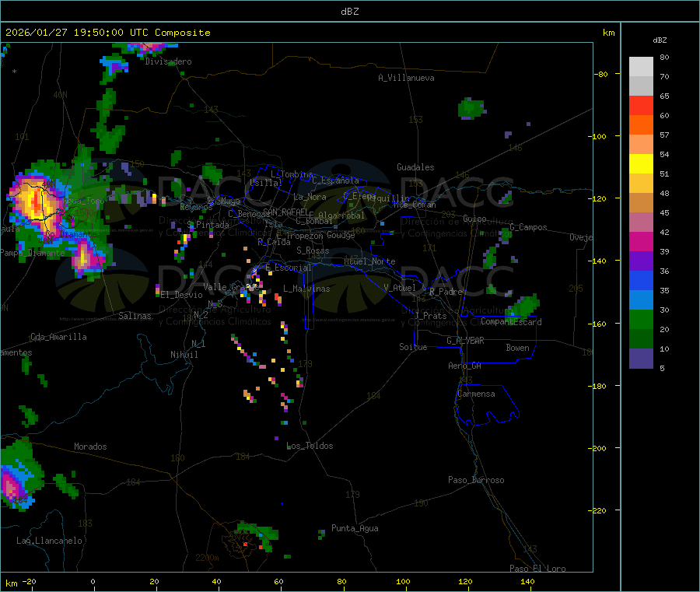Click the Atuel_Norte location label

coord(369,261)
